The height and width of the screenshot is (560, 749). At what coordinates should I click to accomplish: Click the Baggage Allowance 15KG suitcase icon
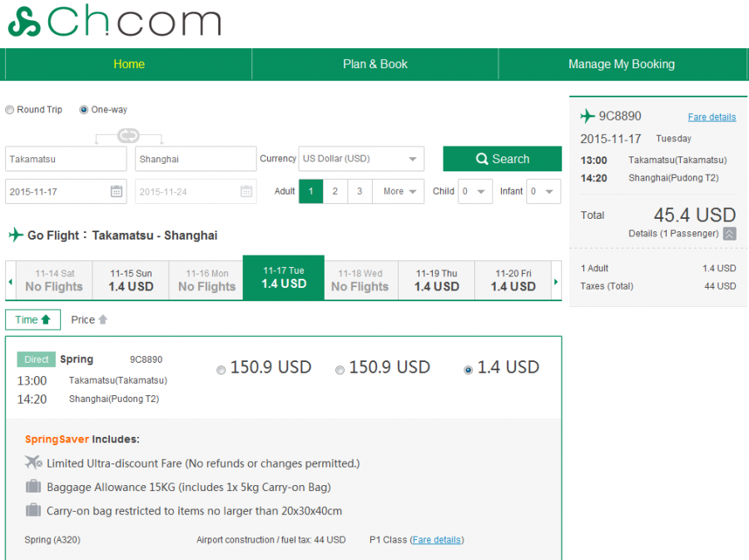click(33, 487)
